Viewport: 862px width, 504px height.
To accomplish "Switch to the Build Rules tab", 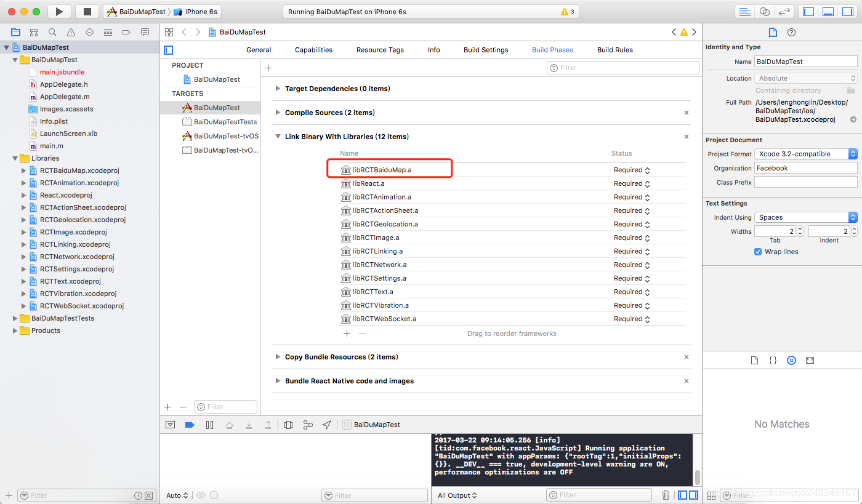I will click(x=615, y=50).
